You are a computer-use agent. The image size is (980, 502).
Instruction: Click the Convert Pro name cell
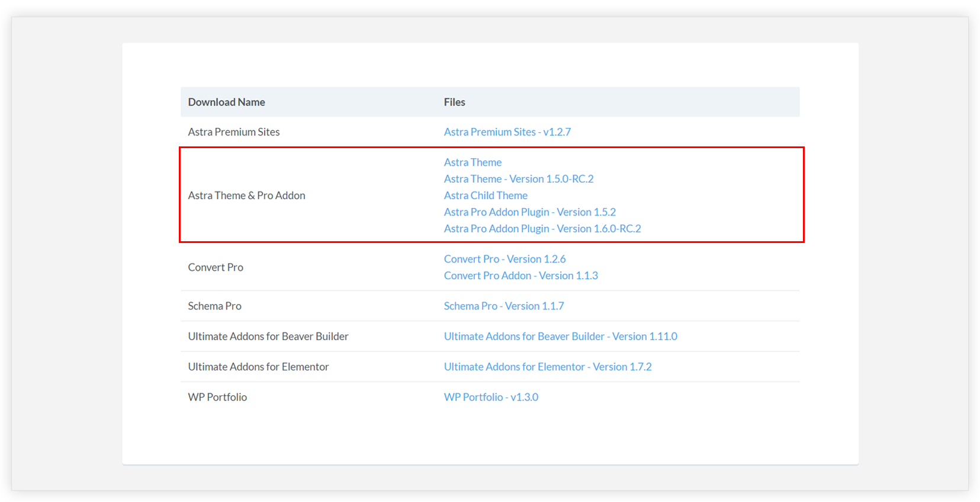click(216, 267)
